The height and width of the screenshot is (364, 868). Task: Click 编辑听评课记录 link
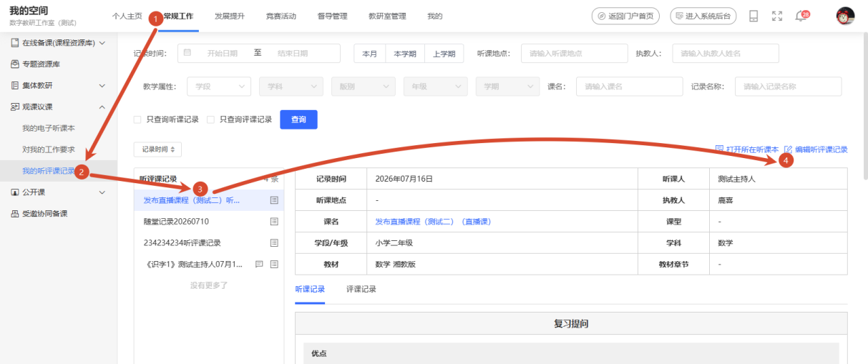point(816,149)
